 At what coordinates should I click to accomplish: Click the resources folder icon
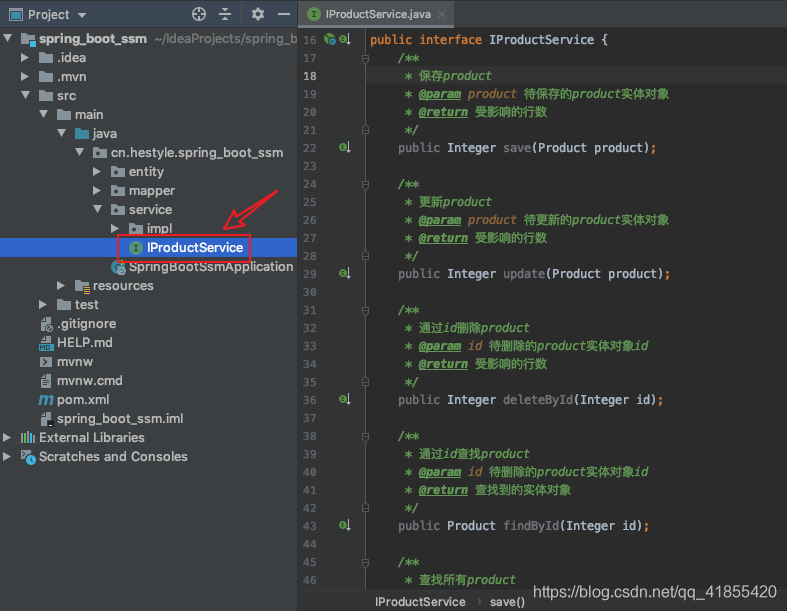click(82, 286)
